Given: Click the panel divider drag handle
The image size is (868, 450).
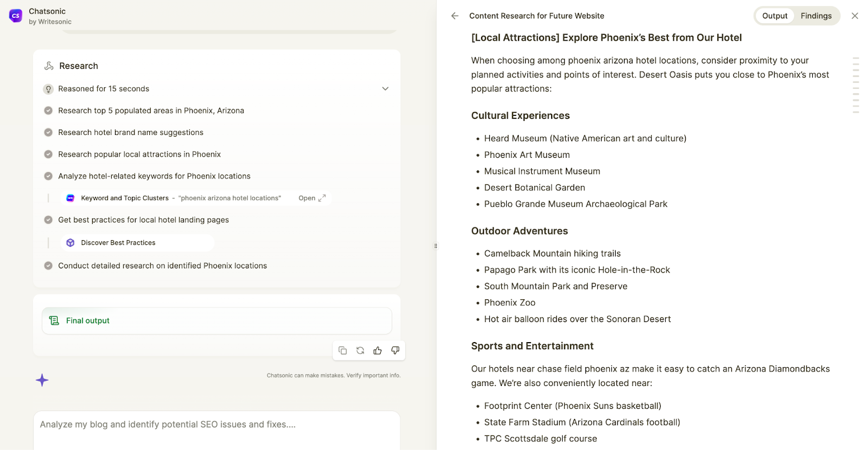Looking at the screenshot, I should [x=436, y=246].
